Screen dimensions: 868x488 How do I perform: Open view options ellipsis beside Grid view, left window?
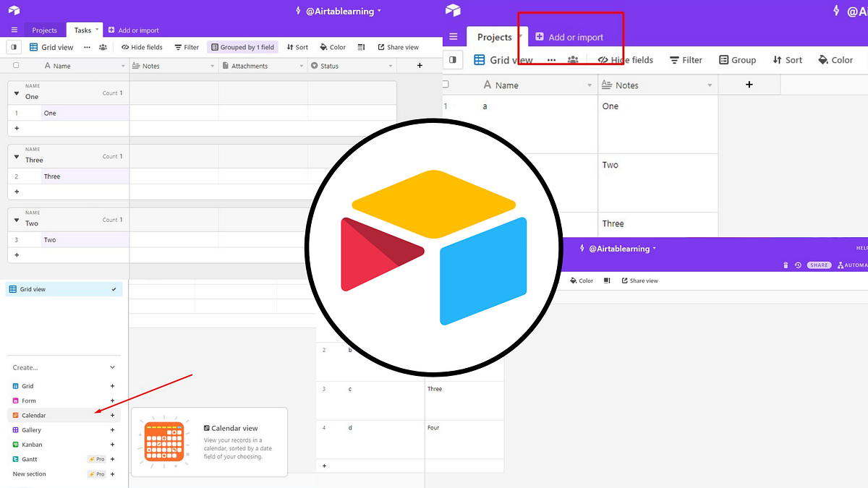(x=87, y=47)
